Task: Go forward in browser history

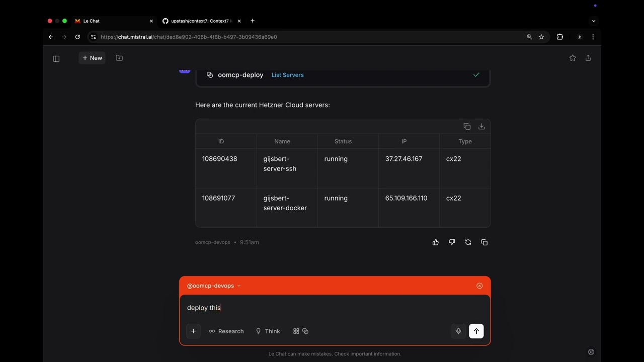Action: pos(64,37)
